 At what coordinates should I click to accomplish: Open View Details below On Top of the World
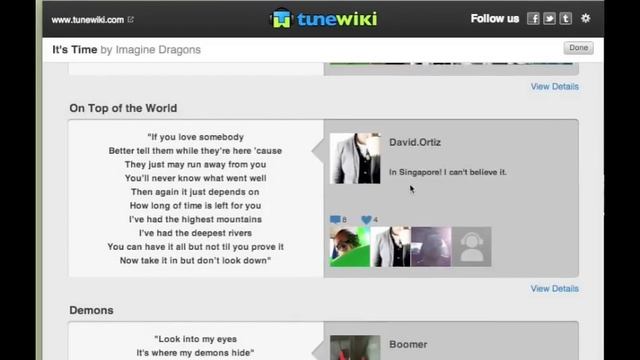tap(554, 289)
